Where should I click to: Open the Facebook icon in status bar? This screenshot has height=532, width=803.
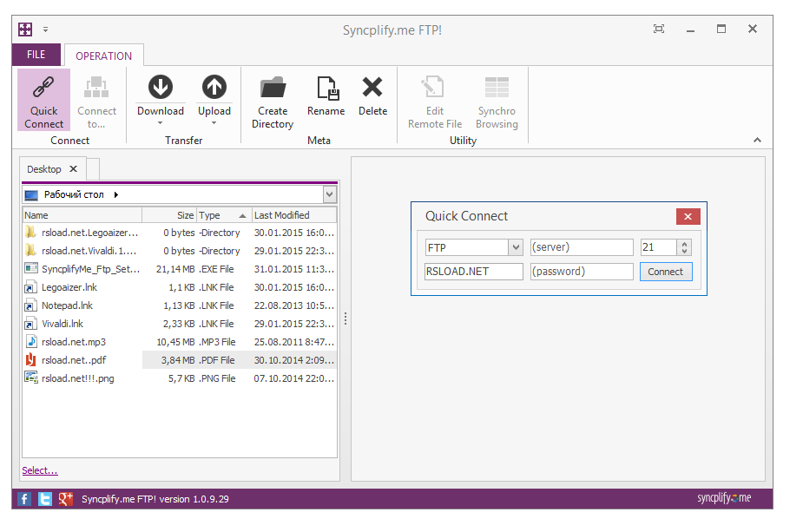point(24,499)
